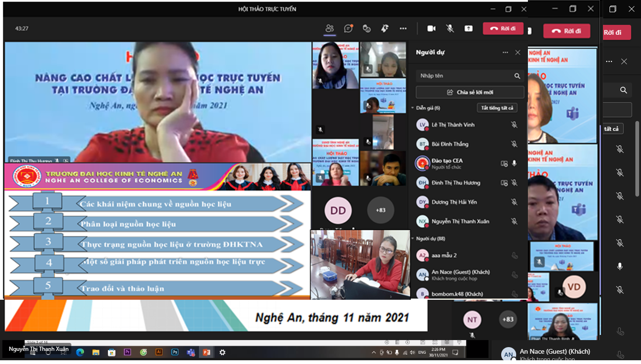Toggle mic icon for Đào tạo CEA
Screen dimensions: 641x364
click(x=514, y=163)
